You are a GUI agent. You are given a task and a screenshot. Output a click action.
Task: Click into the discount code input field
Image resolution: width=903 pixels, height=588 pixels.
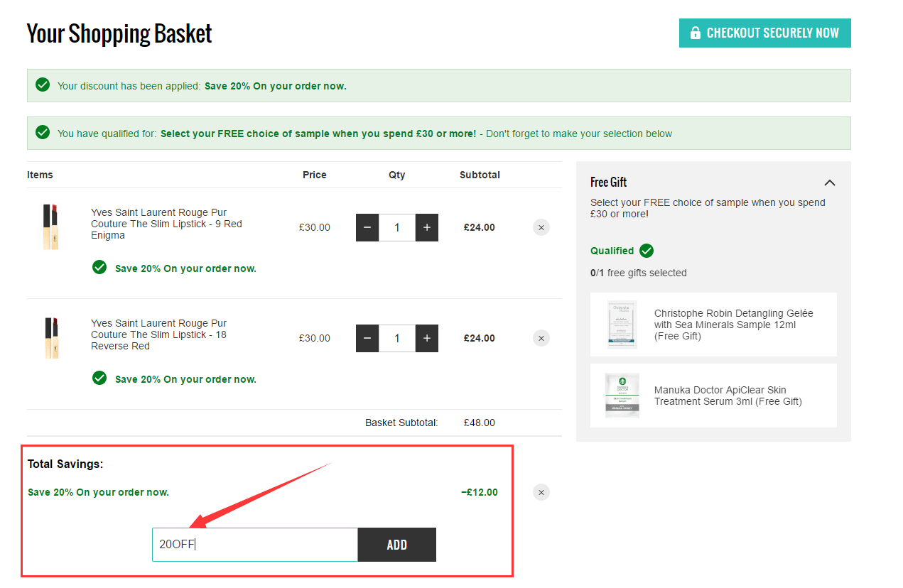point(255,545)
